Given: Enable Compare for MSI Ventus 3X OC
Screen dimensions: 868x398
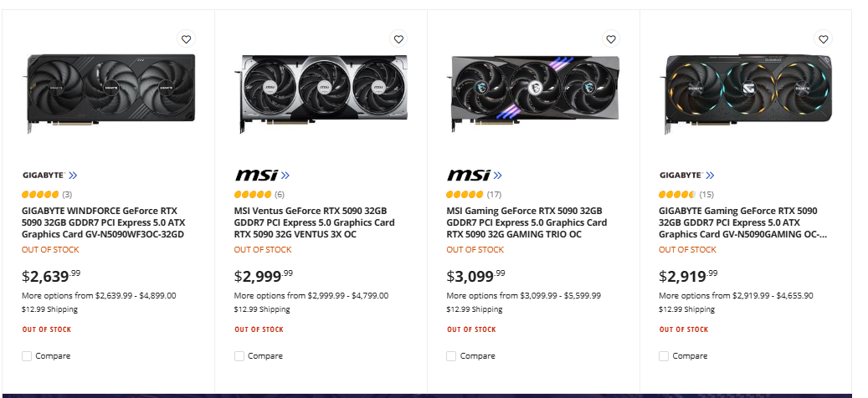Looking at the screenshot, I should (239, 356).
